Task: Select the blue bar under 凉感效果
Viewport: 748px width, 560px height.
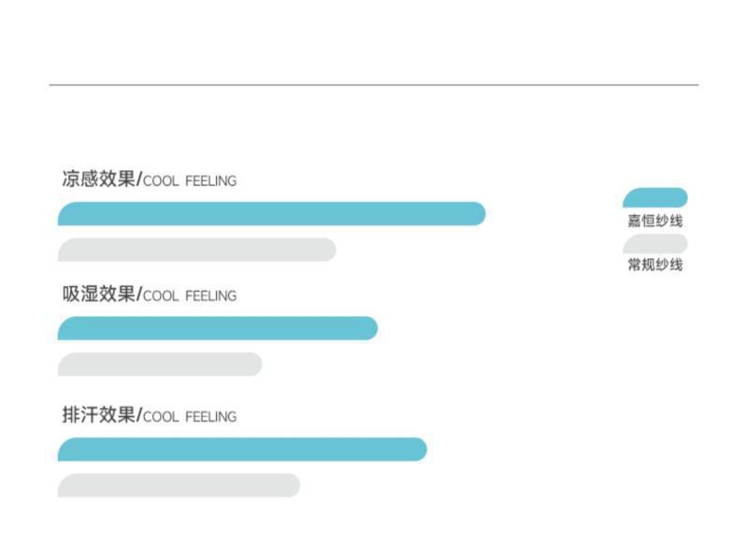Action: [x=271, y=214]
